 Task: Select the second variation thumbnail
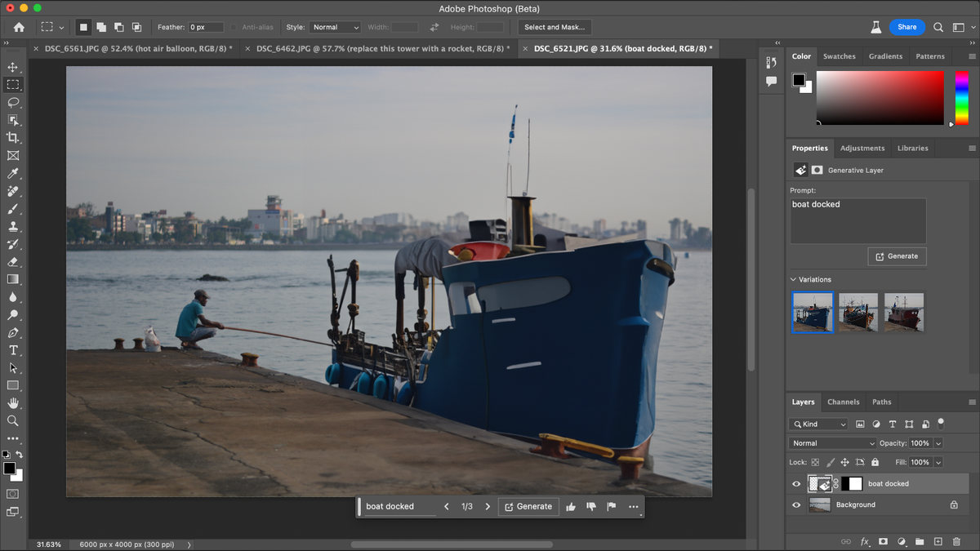(x=858, y=313)
